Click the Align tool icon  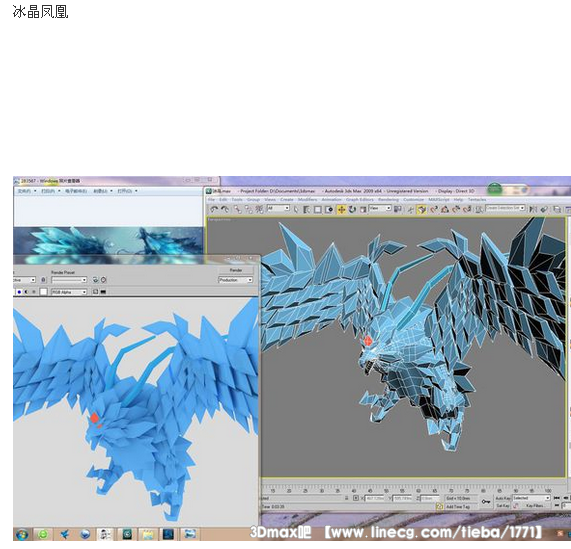pyautogui.click(x=544, y=209)
